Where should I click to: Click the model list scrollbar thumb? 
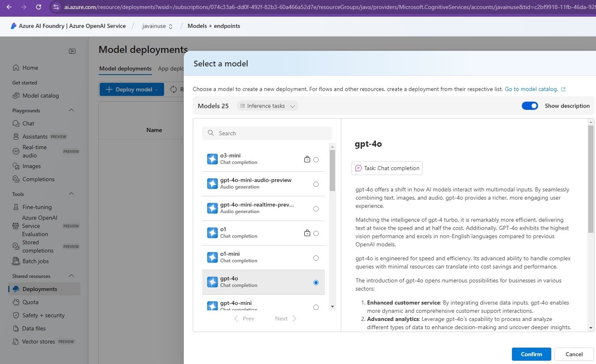pyautogui.click(x=332, y=171)
